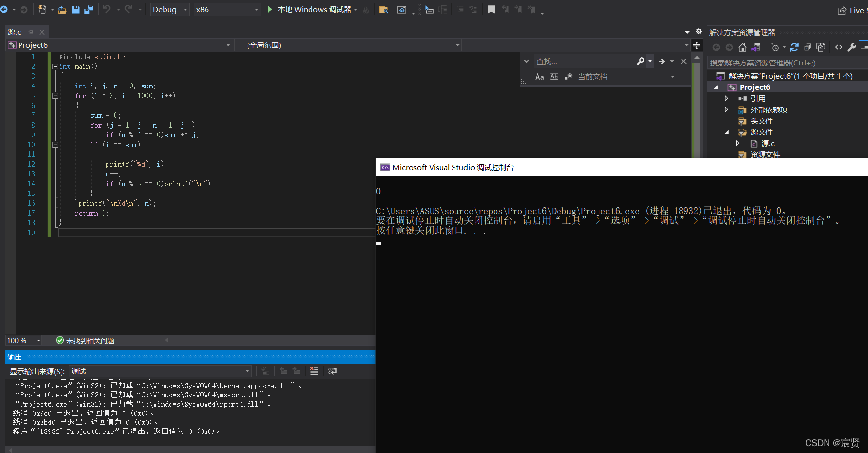Expand the 源.c file node arrow
This screenshot has width=868, height=453.
click(738, 143)
